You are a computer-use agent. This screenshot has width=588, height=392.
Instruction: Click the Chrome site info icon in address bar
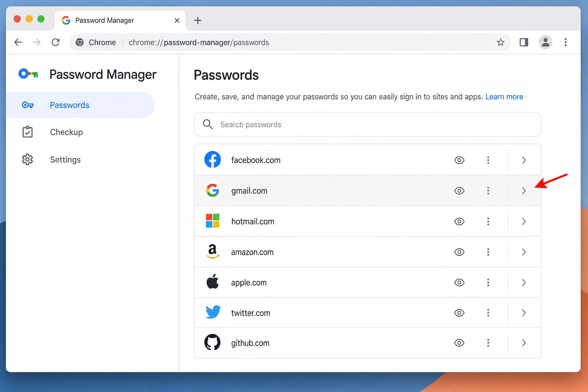pos(80,42)
